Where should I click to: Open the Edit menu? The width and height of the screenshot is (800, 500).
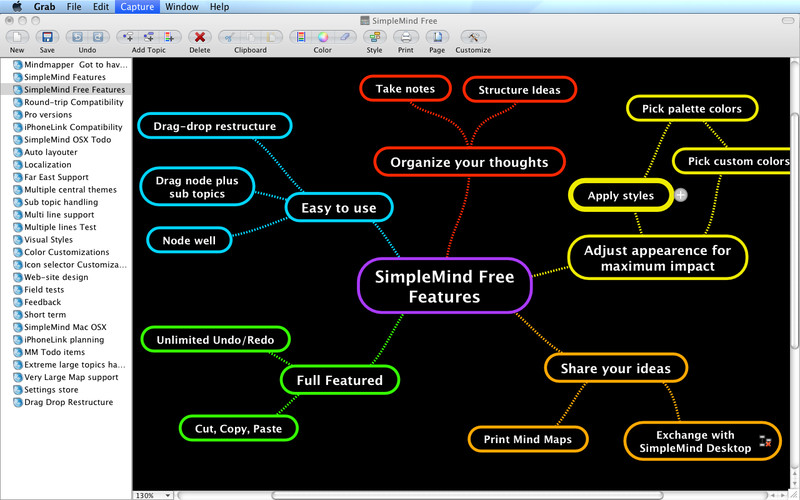101,7
